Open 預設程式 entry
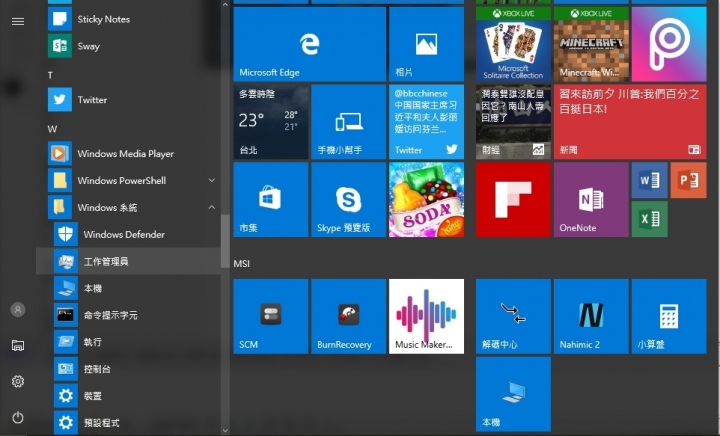This screenshot has width=720, height=436. tap(129, 423)
